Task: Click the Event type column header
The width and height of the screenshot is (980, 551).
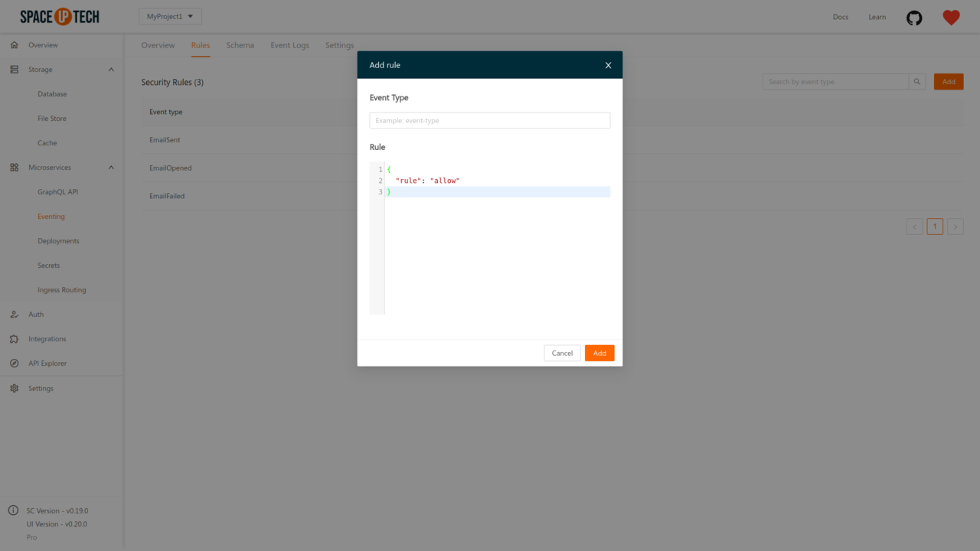Action: 166,112
